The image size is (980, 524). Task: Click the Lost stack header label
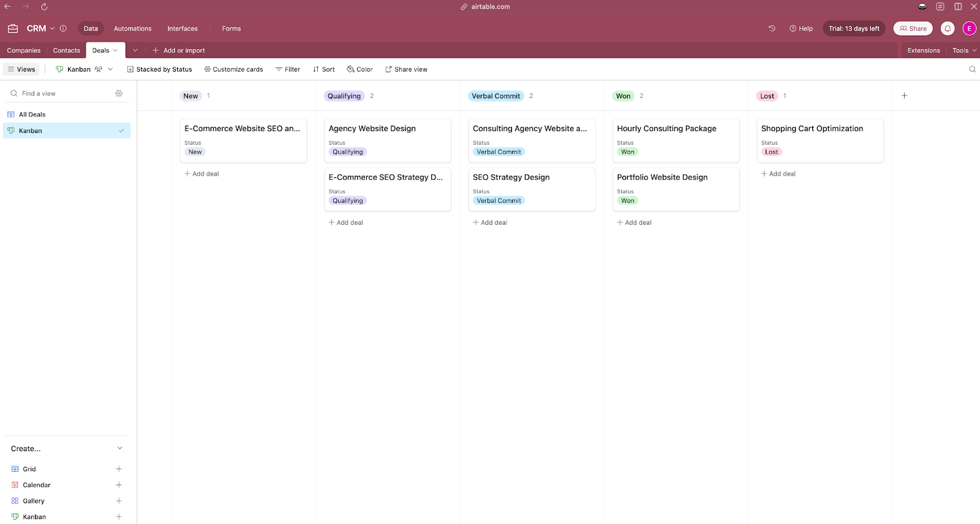pos(767,96)
